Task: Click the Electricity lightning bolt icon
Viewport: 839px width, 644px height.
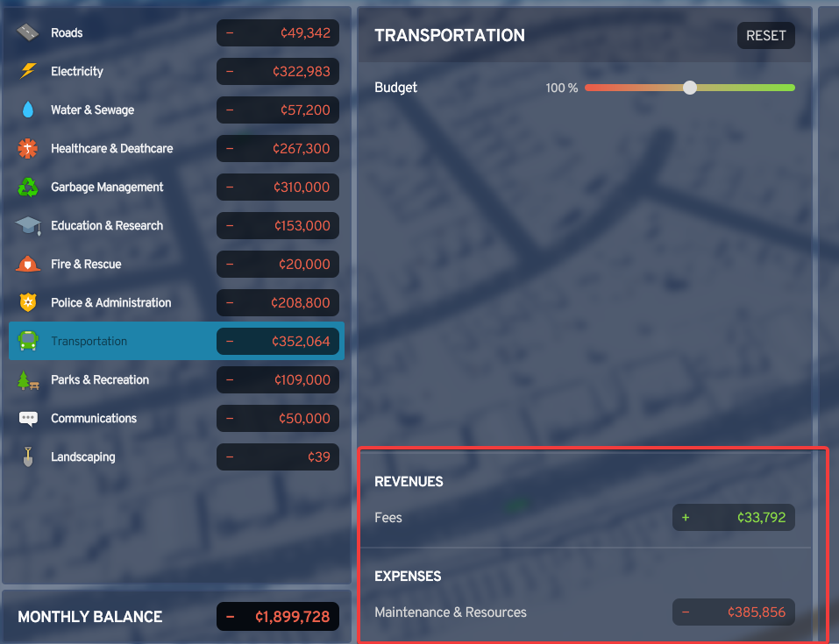Action: coord(28,71)
